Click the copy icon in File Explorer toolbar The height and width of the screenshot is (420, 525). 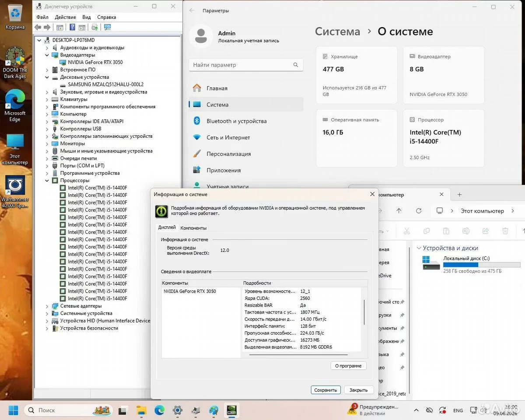(x=427, y=231)
